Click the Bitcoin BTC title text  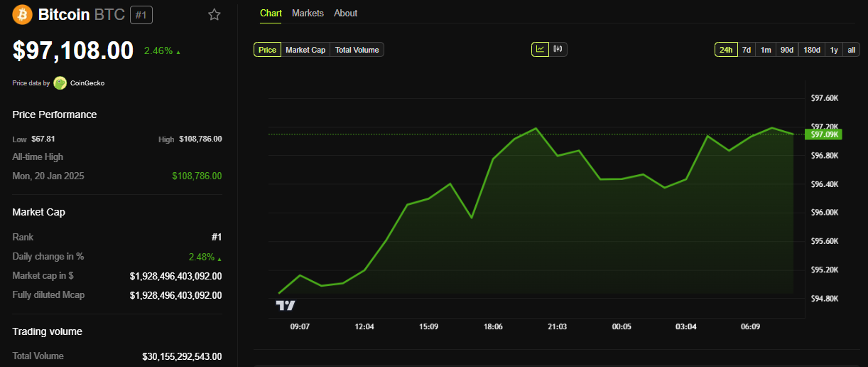(x=82, y=14)
